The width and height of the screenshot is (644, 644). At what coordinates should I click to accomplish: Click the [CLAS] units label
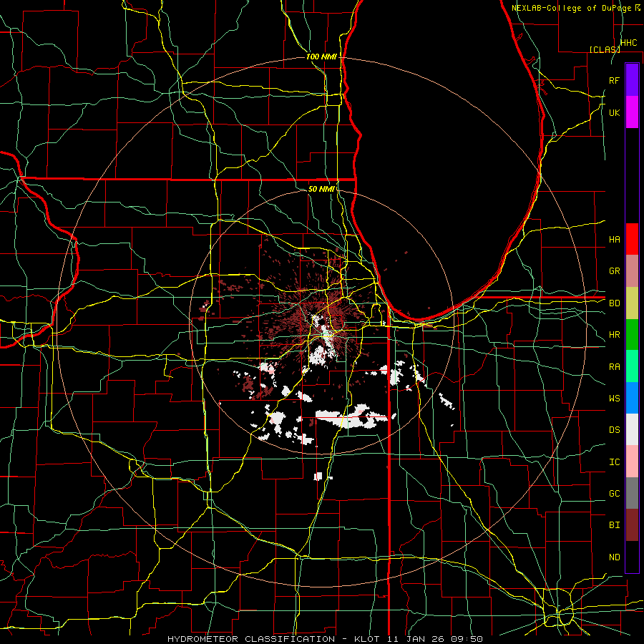coord(605,49)
